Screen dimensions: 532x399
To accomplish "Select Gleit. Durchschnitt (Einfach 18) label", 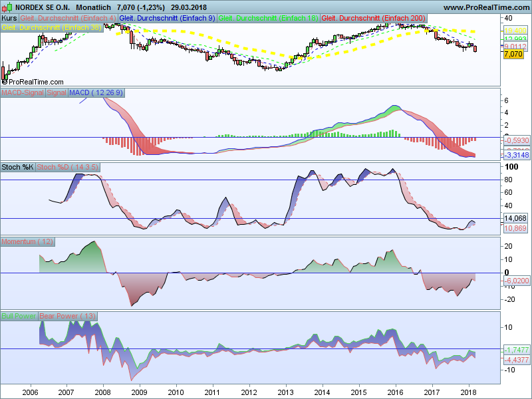I will point(269,18).
